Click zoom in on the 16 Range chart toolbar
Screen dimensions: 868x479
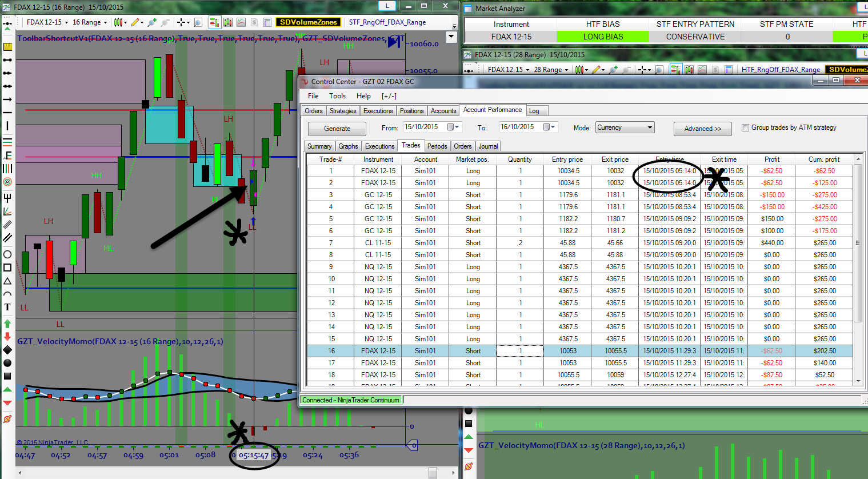tap(152, 22)
